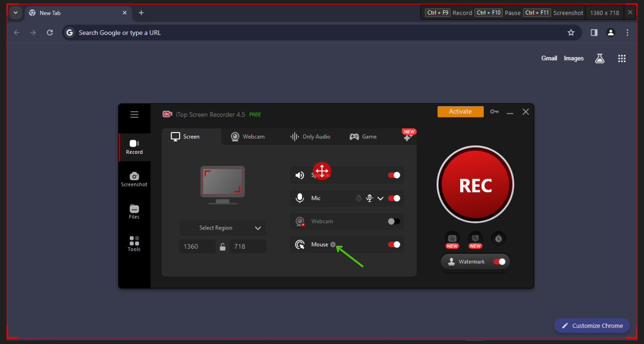
Task: Open the Files section in sidebar
Action: (134, 212)
